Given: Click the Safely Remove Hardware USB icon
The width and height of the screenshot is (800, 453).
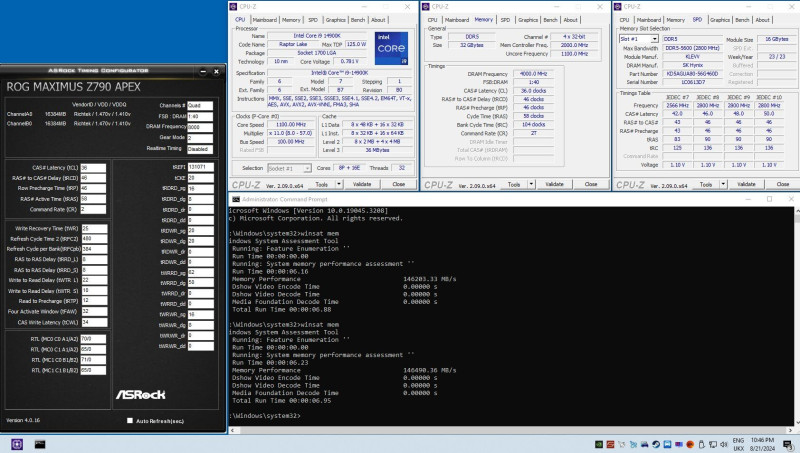Looking at the screenshot, I should (x=702, y=444).
